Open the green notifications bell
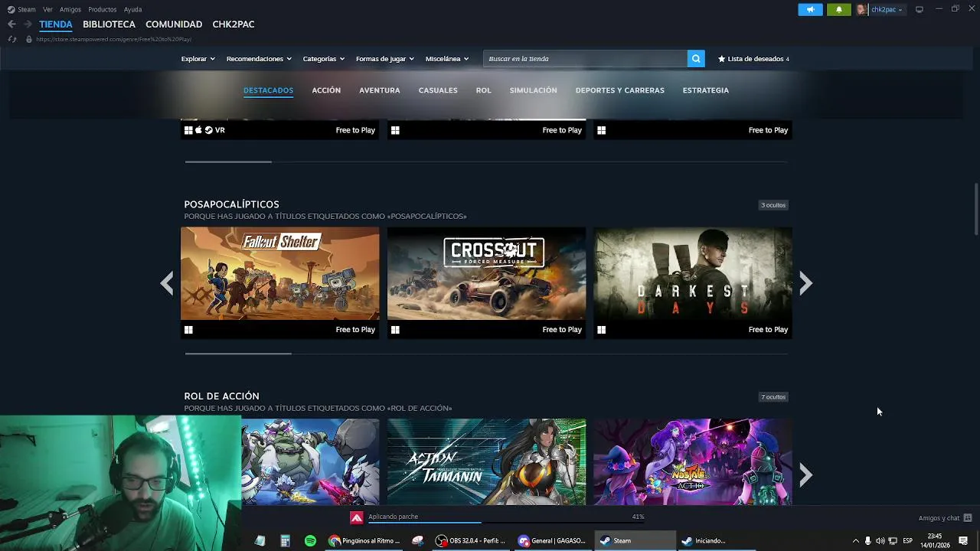Viewport: 980px width, 551px height. [x=838, y=9]
